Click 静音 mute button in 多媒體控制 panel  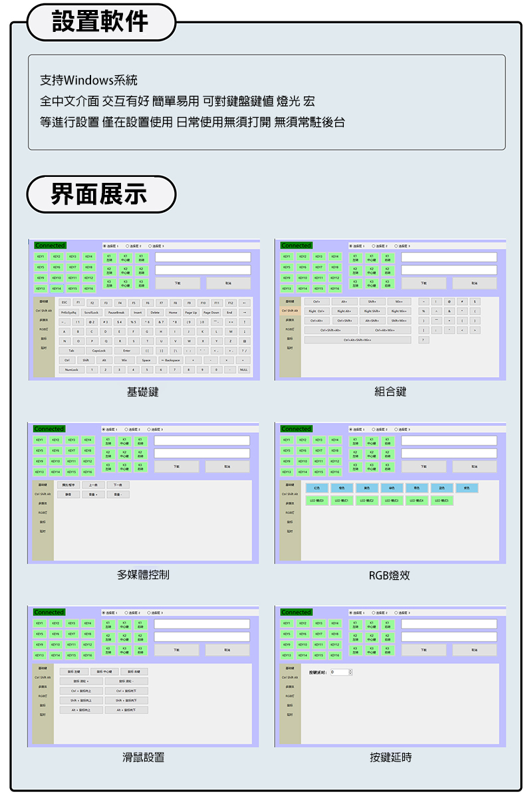pos(68,495)
